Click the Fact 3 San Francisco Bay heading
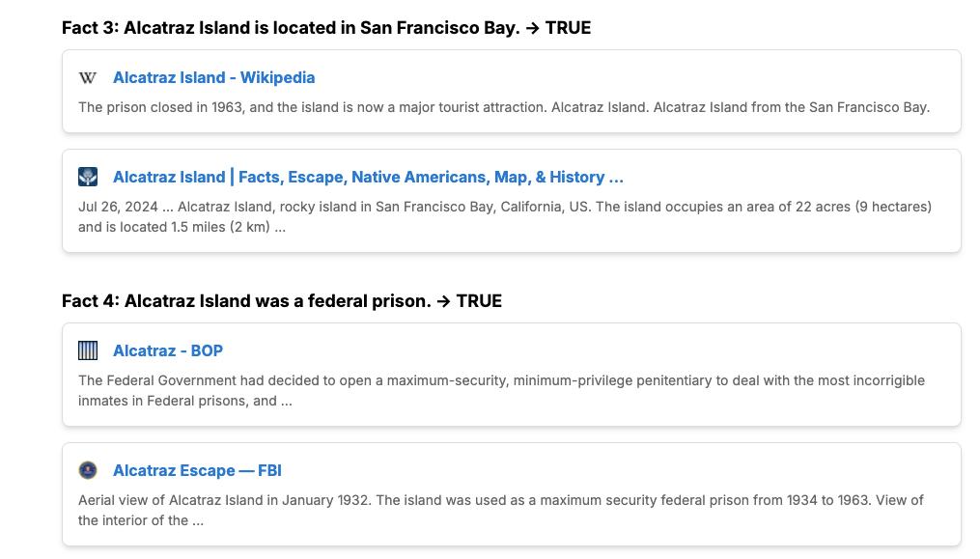 click(326, 27)
